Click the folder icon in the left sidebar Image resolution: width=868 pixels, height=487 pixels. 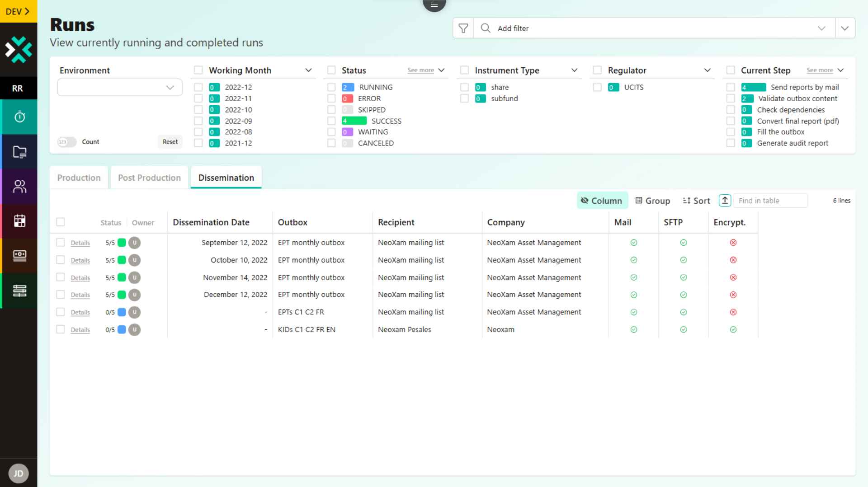(x=19, y=151)
